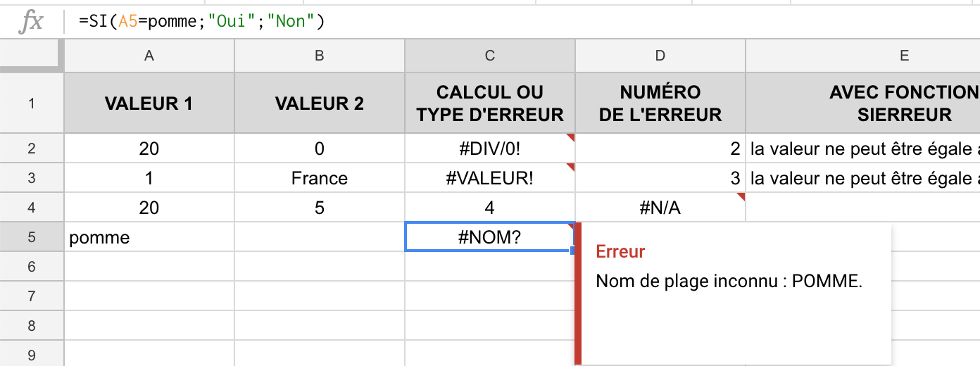Click the fx function icon

(x=32, y=22)
